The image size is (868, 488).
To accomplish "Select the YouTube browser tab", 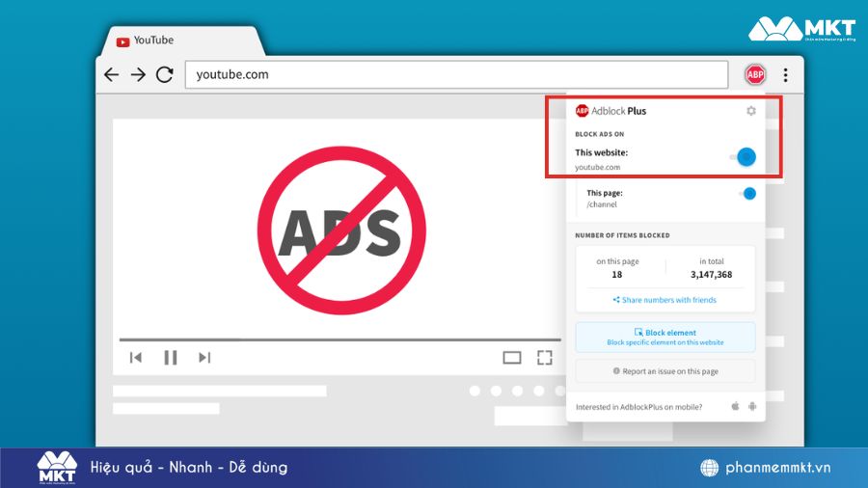I will (180, 41).
